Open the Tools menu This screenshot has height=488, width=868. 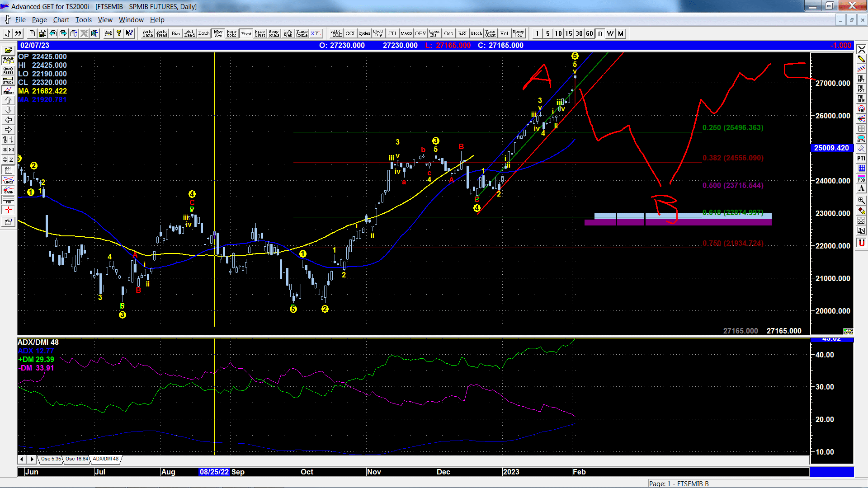click(83, 20)
